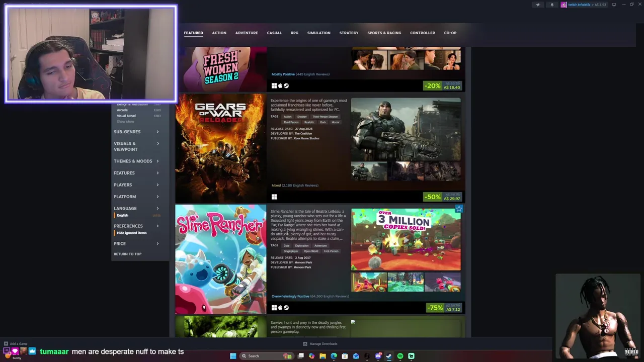Viewport: 644px width, 362px height.
Task: Click the Add a Game plus icon
Action: coord(6,344)
